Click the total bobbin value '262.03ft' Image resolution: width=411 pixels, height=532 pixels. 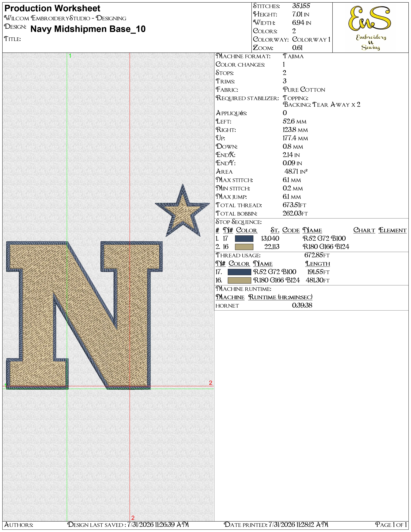(295, 213)
